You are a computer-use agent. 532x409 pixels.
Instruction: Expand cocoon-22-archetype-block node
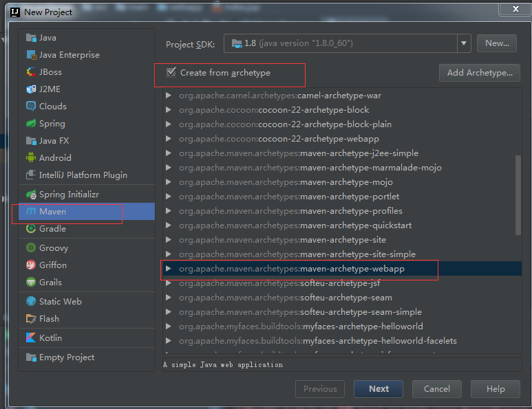pos(169,110)
